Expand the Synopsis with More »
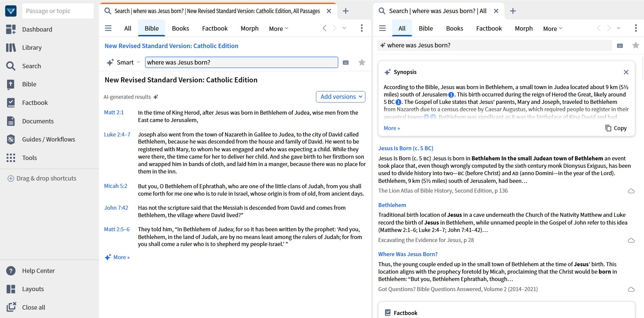This screenshot has height=318, width=644. point(392,128)
